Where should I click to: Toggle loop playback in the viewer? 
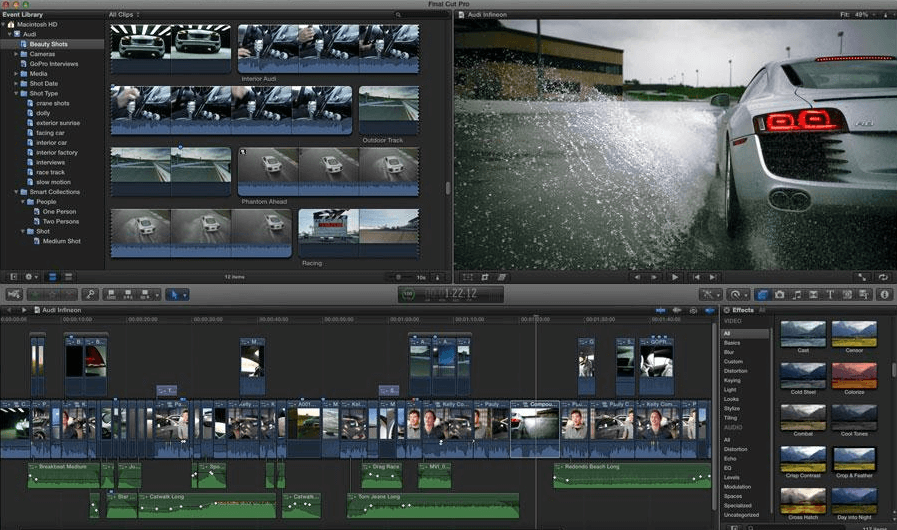click(x=883, y=277)
